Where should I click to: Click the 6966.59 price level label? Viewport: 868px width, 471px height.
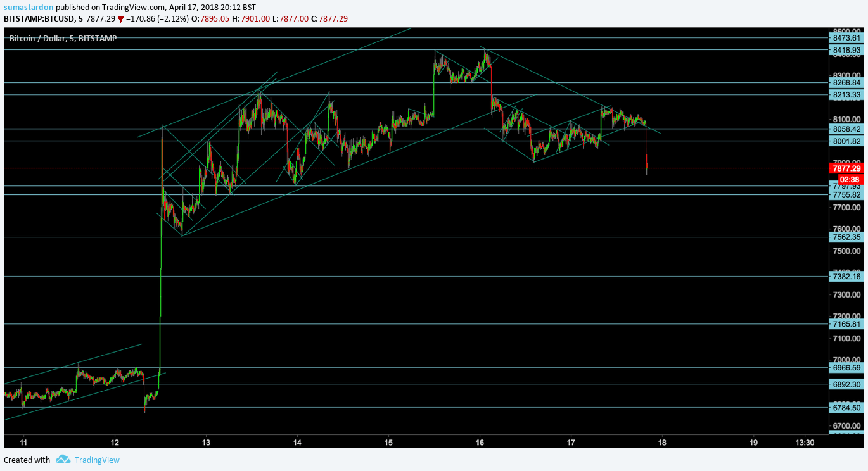coord(846,368)
